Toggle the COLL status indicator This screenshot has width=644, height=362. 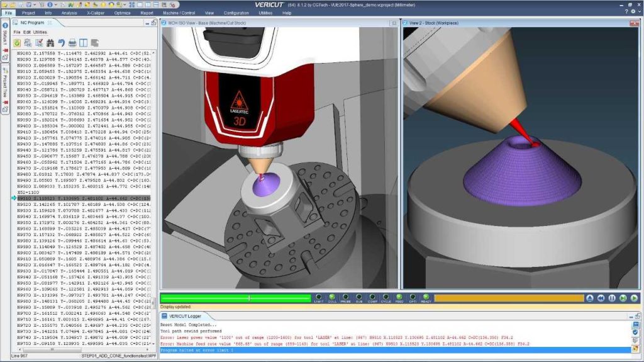click(331, 297)
